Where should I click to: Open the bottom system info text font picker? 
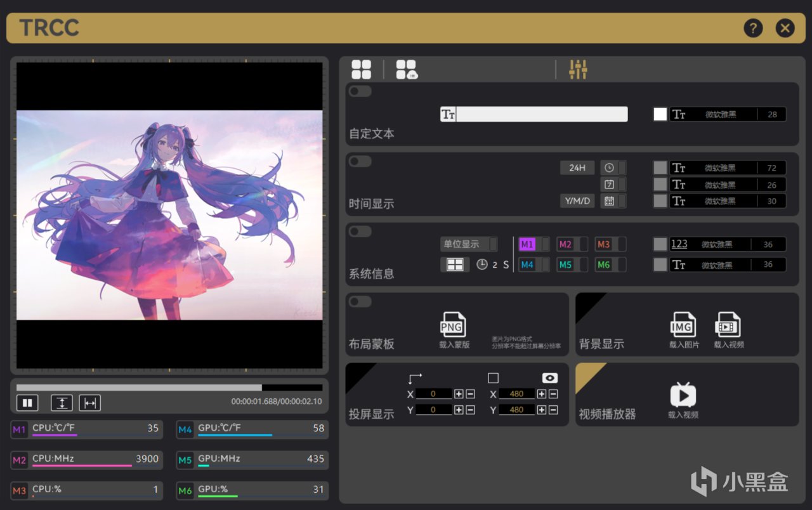728,265
